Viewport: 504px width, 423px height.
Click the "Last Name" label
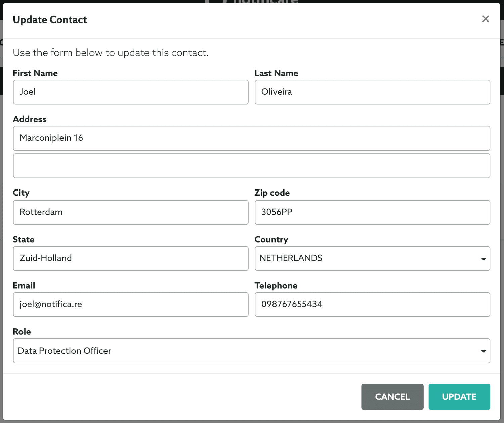(x=276, y=73)
